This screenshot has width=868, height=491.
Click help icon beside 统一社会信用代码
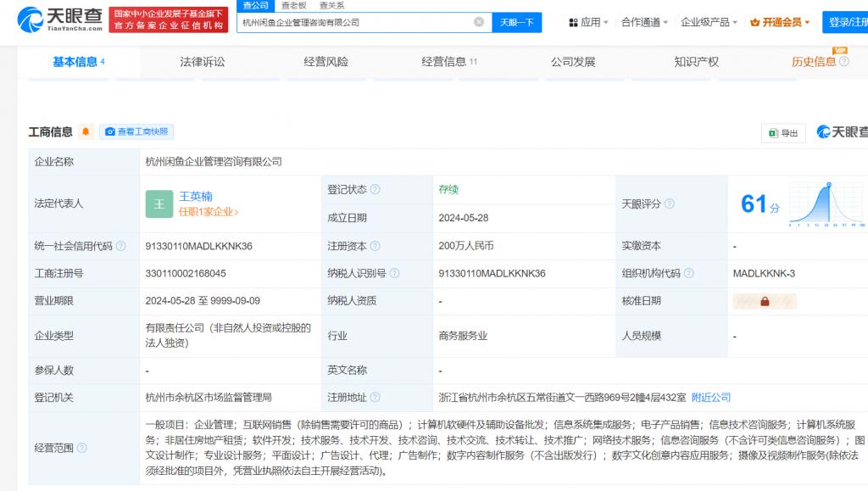point(121,247)
